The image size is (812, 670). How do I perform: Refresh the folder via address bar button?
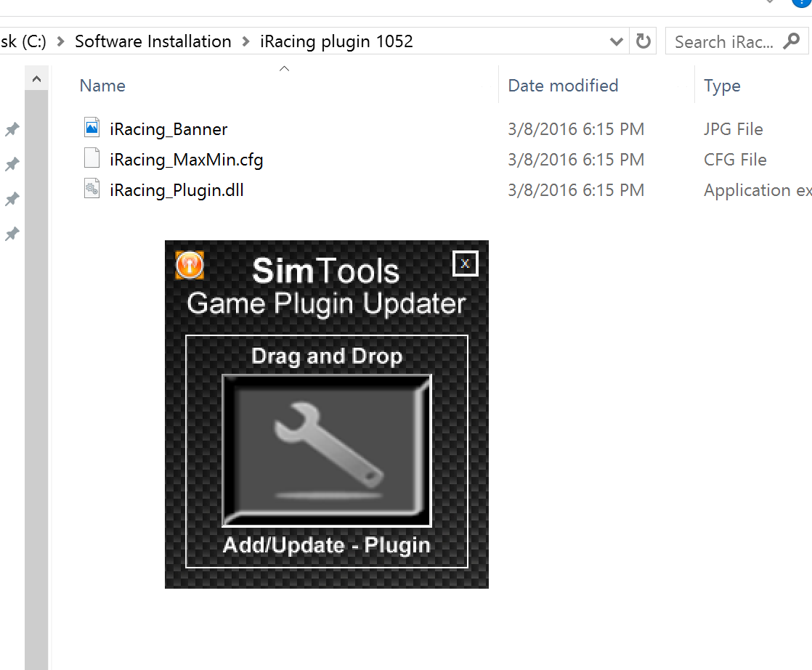pos(643,41)
